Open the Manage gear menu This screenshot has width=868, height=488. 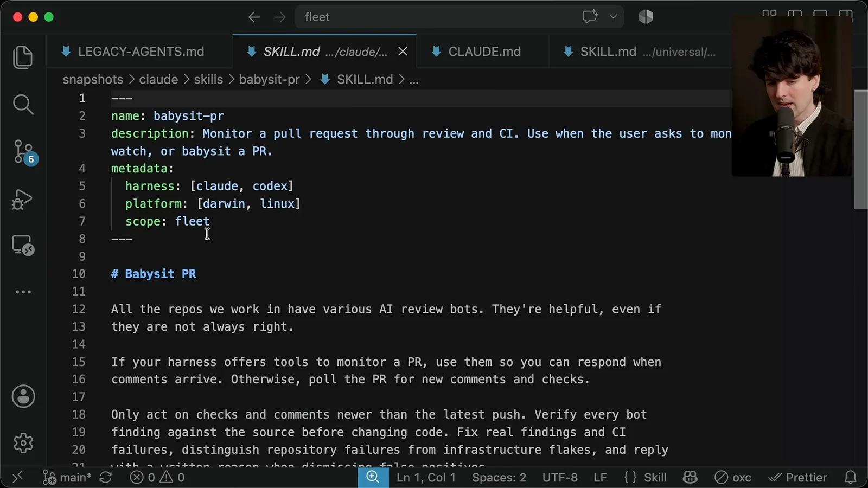click(23, 443)
